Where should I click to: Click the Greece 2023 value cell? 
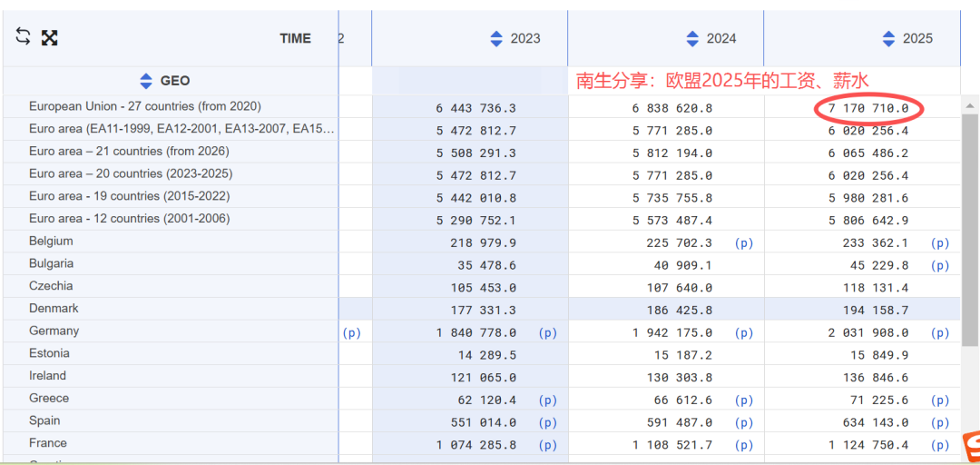point(483,401)
